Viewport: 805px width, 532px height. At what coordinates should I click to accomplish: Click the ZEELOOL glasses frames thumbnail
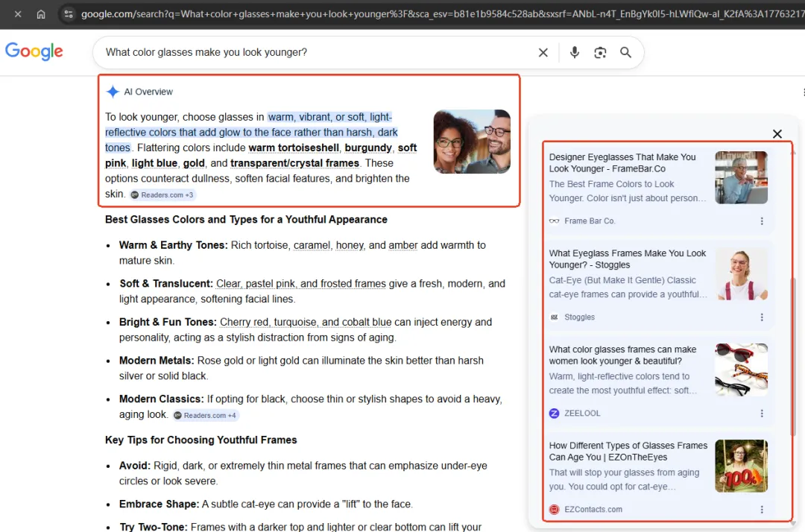coord(742,370)
